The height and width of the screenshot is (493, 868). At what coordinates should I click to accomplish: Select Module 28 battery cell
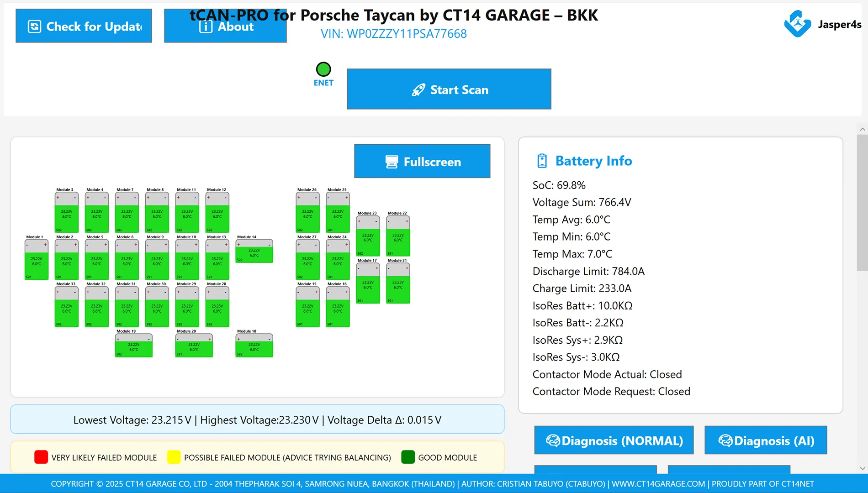point(217,307)
